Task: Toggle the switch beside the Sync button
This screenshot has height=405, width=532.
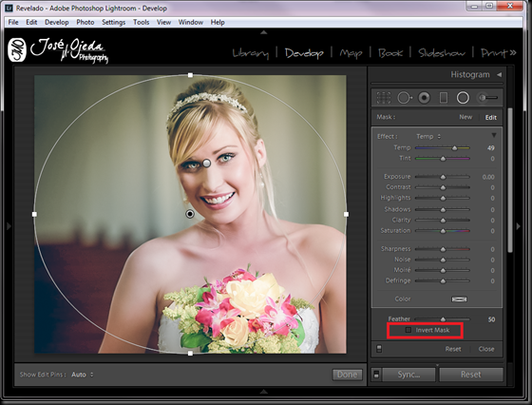Action: [x=376, y=375]
